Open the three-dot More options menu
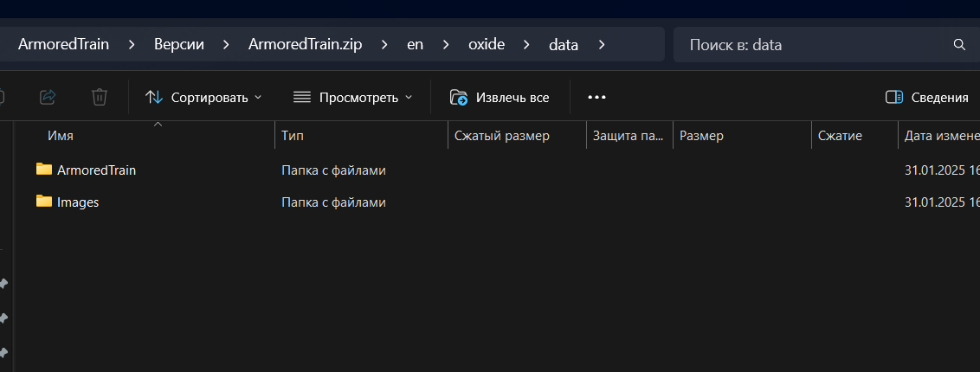Image resolution: width=980 pixels, height=372 pixels. (596, 97)
